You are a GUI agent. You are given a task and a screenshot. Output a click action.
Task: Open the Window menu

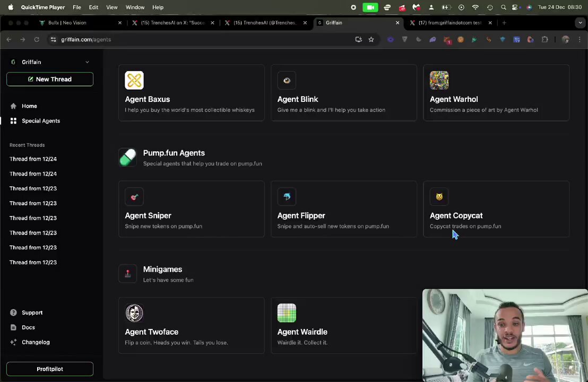[x=135, y=7]
